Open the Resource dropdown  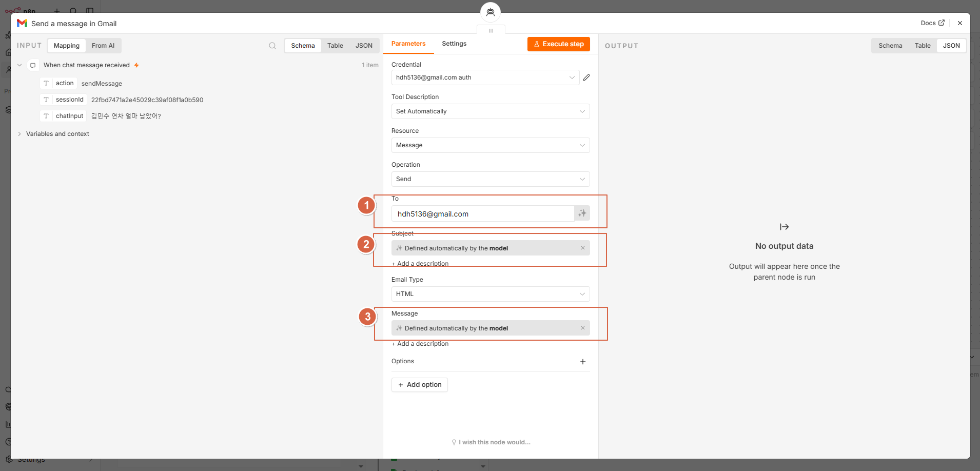pos(491,145)
